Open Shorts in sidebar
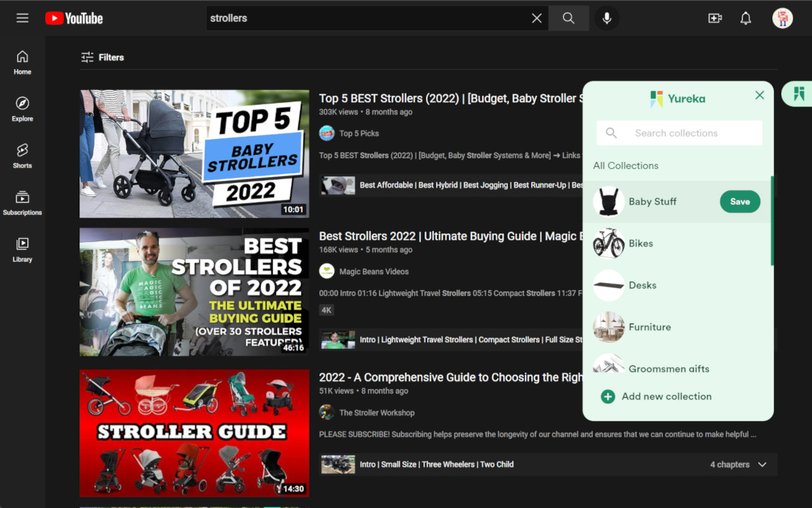Image resolution: width=812 pixels, height=508 pixels. [22, 157]
